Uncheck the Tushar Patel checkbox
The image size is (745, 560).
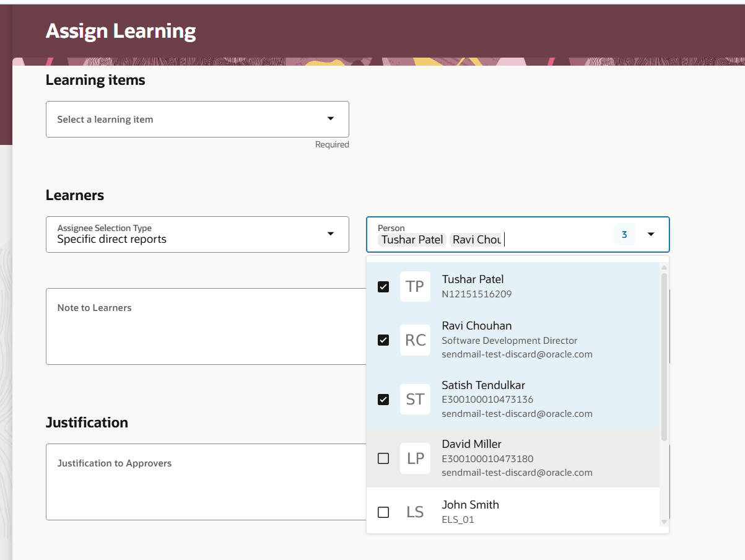pos(383,287)
